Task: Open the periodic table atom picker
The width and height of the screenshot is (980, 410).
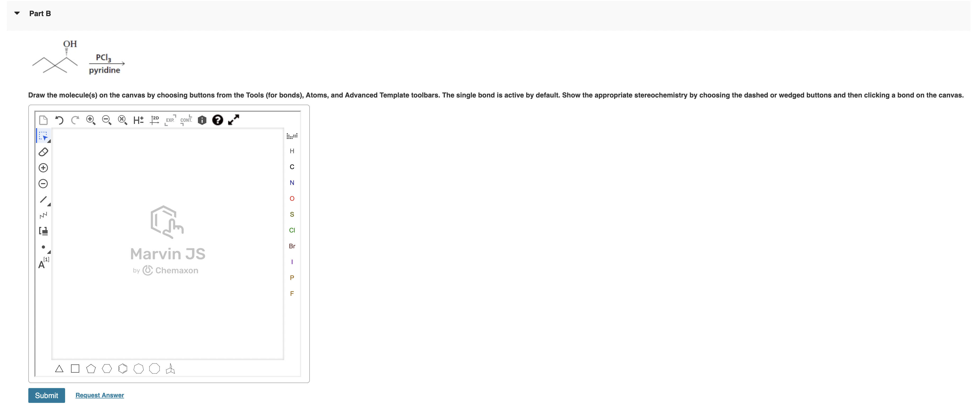Action: click(292, 136)
